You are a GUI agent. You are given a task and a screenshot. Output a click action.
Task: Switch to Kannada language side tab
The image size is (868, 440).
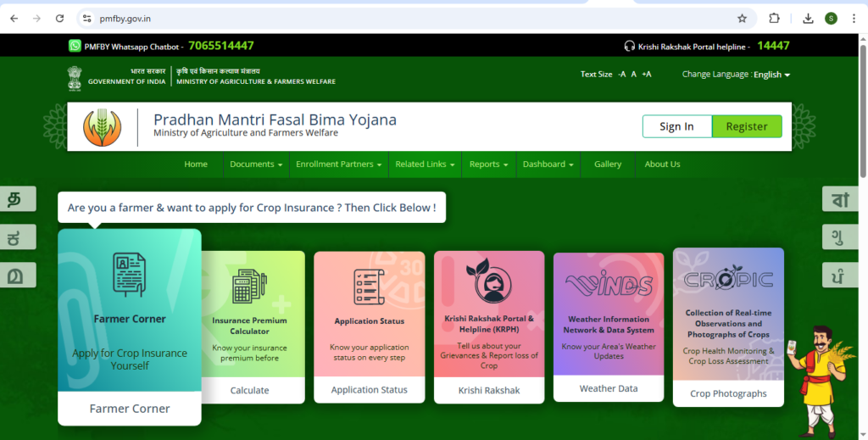[18, 237]
